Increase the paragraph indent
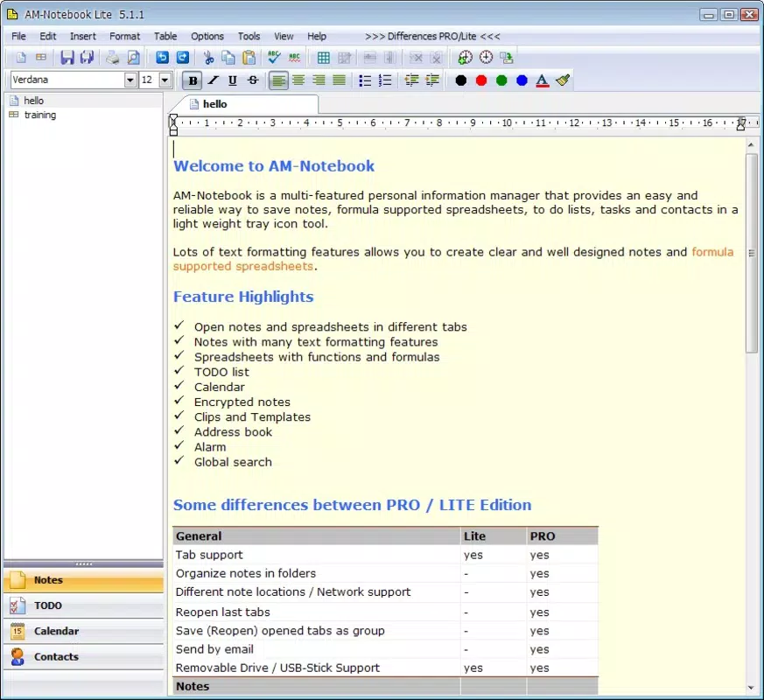The image size is (764, 700). (432, 80)
